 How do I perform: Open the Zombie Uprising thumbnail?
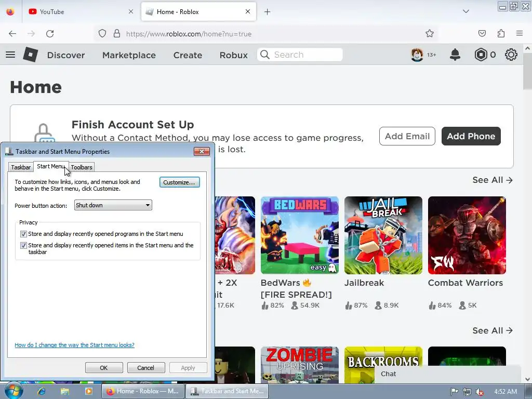(300, 365)
